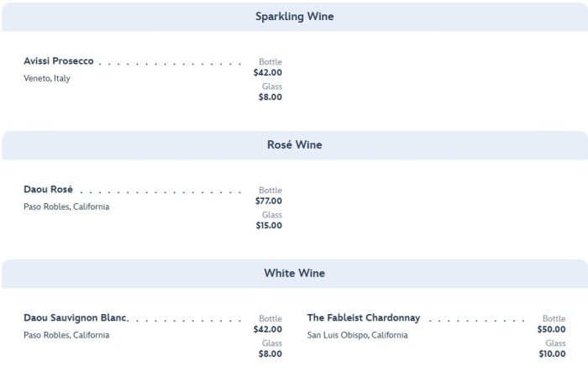
Task: Click Paso Robles, California under Sauvignon Blanc
Action: pos(66,336)
